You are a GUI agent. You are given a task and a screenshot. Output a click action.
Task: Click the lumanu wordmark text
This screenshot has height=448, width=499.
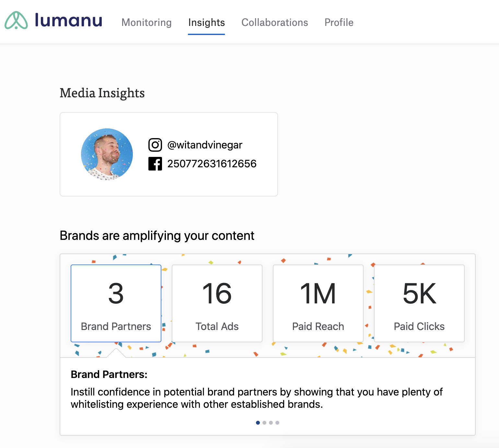(69, 20)
